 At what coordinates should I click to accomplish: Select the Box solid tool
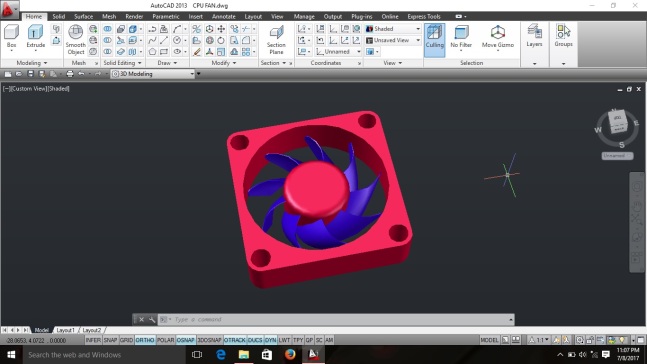pyautogui.click(x=12, y=36)
